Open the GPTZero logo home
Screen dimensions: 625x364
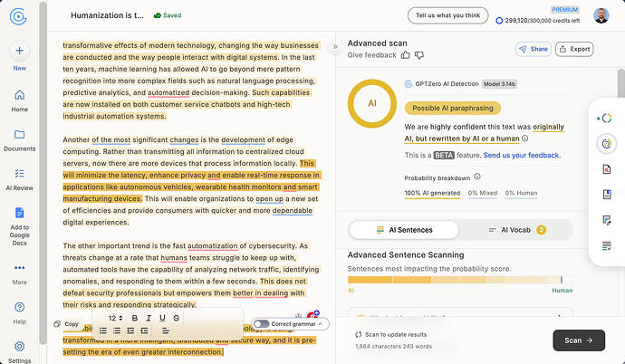18,16
